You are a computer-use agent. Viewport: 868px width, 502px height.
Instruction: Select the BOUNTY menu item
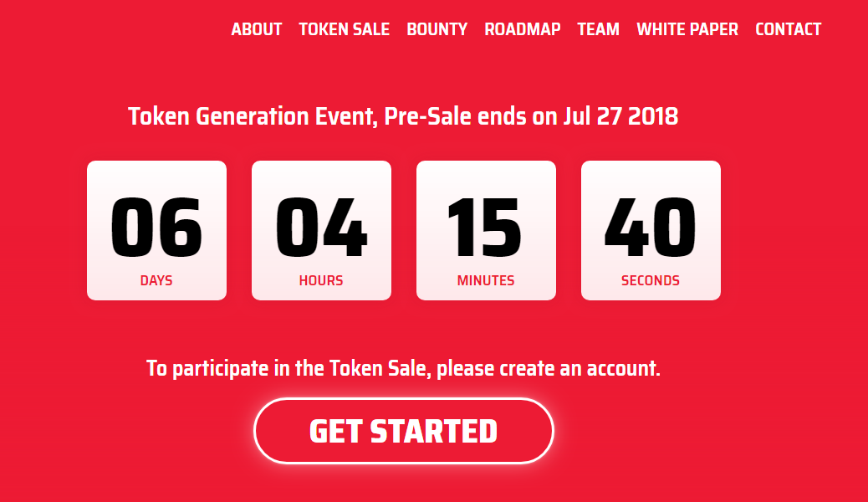(437, 28)
